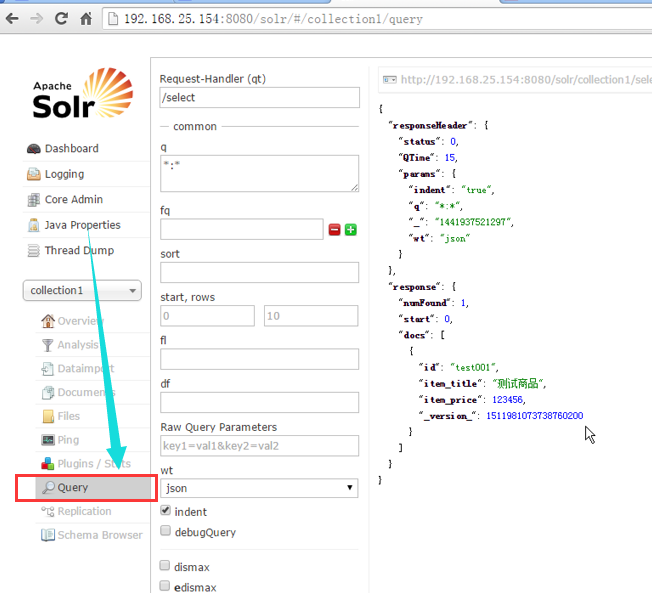Viewport: 652px width, 593px height.
Task: Enable the debugQuery checkbox
Action: pos(166,532)
